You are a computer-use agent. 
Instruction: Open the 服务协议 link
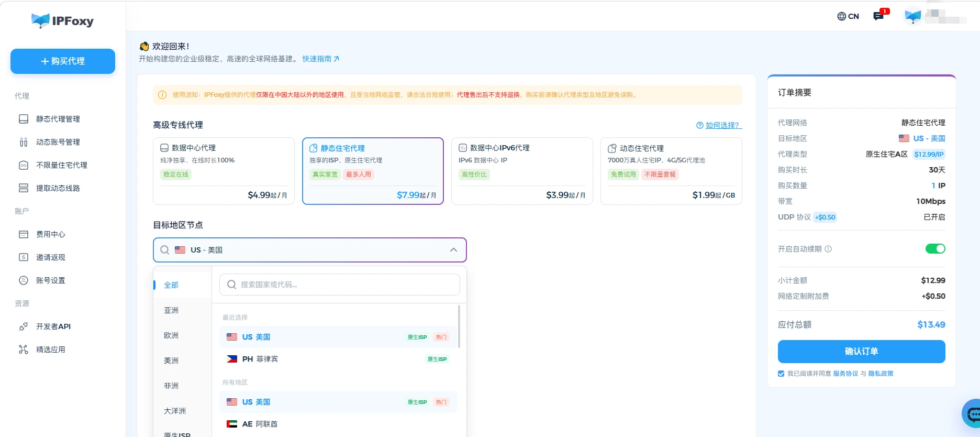click(x=845, y=374)
